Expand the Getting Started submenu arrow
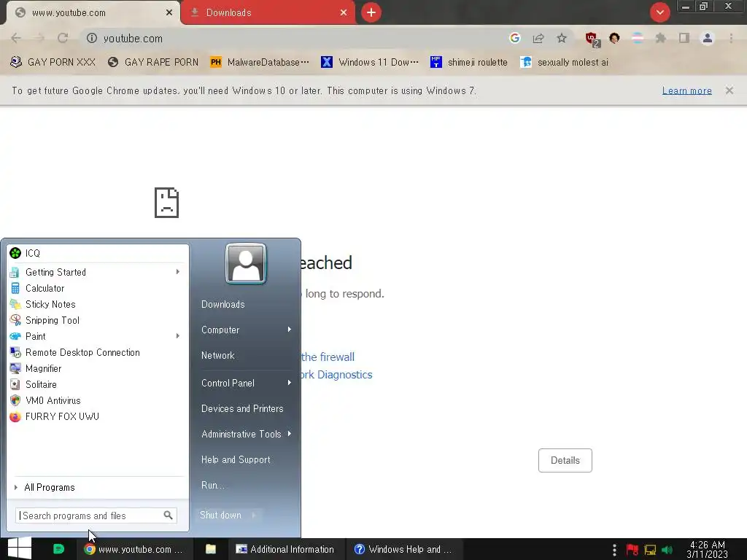Screen dimensions: 747x560 click(178, 272)
